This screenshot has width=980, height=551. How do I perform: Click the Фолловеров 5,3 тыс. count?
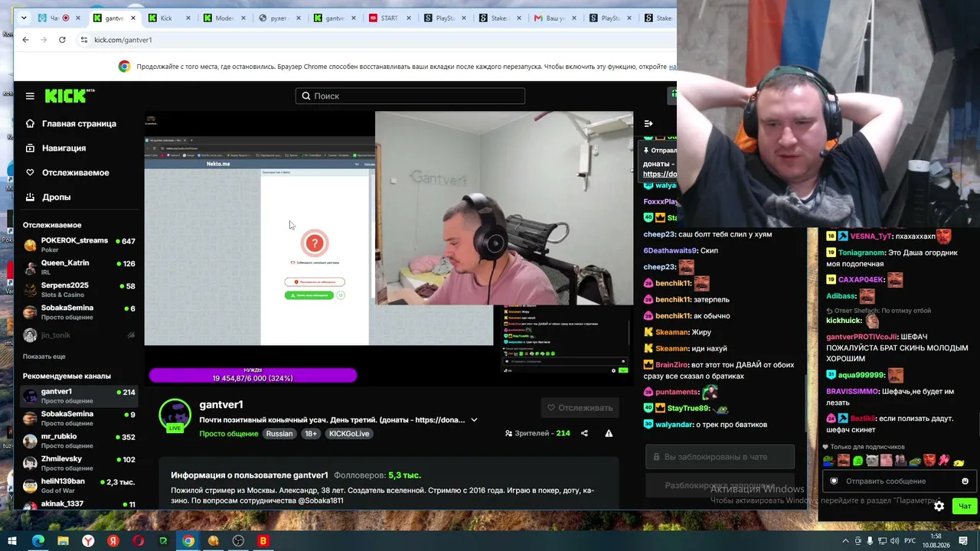tap(377, 475)
